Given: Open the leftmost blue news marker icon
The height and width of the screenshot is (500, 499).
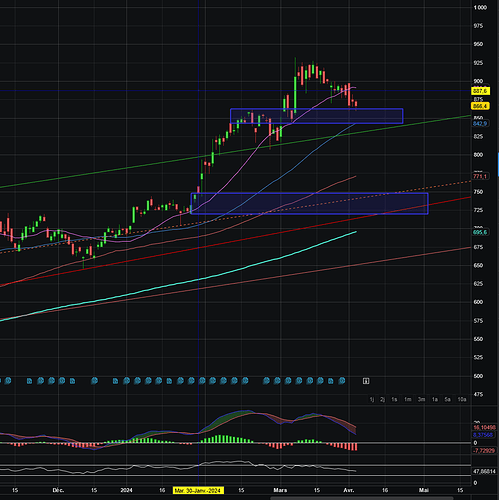Looking at the screenshot, I should click(8, 381).
